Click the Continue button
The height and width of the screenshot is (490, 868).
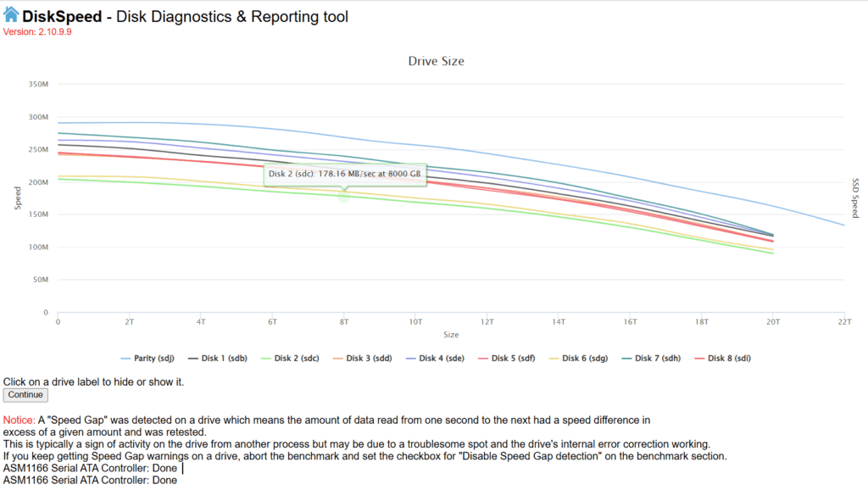(25, 395)
